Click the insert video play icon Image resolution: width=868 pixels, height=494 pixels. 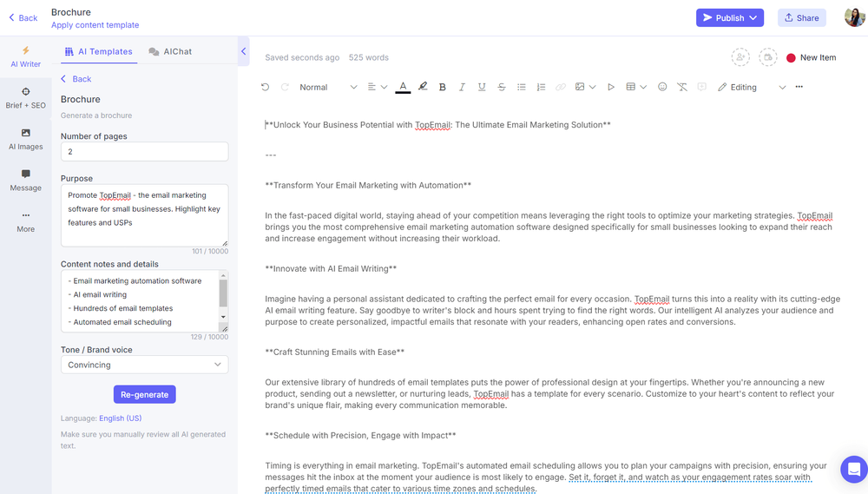coord(610,87)
